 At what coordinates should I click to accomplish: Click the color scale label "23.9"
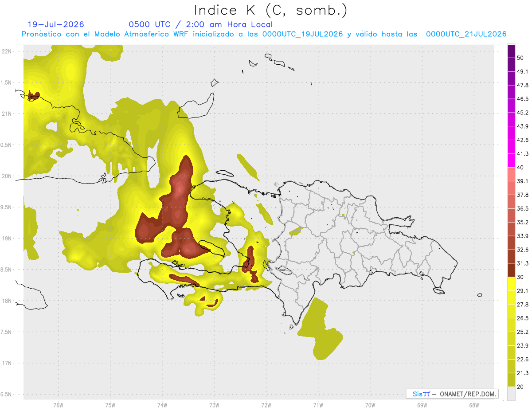tap(523, 345)
